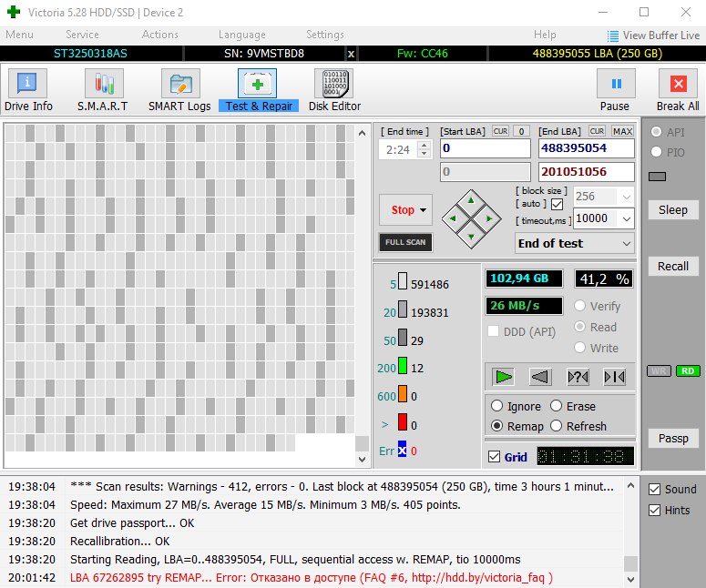Click the grey WR indicator
706x588 pixels.
click(x=659, y=370)
